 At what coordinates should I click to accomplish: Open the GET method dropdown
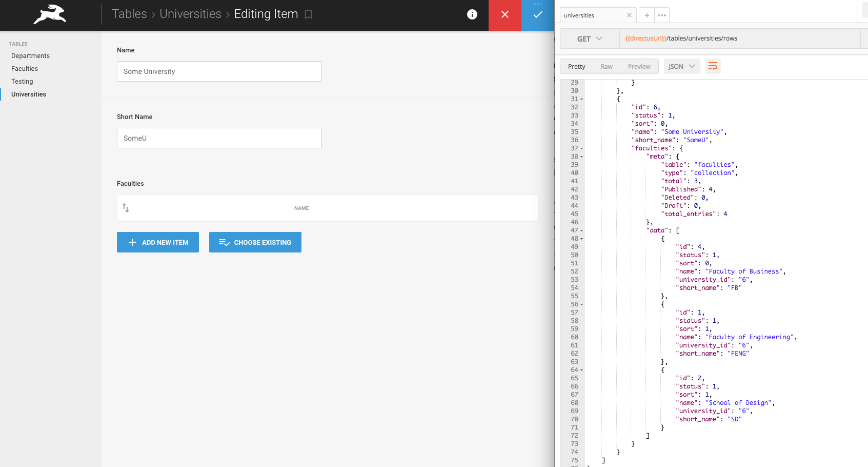[x=589, y=38]
